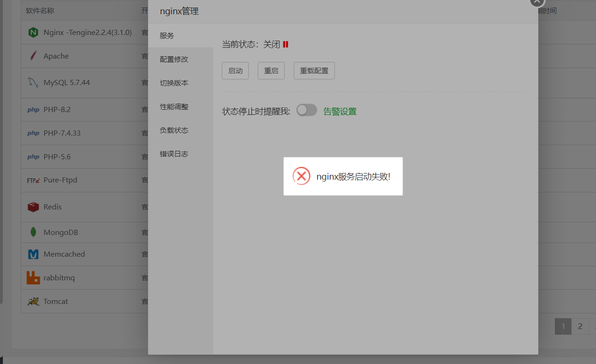Click the Nginx green hexagon icon
Screen dimensions: 596x364
point(33,33)
